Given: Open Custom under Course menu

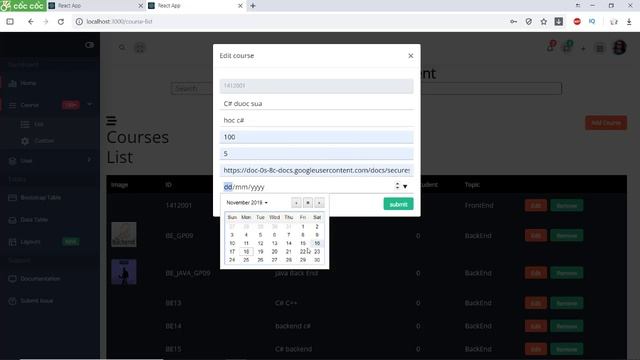Looking at the screenshot, I should pyautogui.click(x=44, y=140).
